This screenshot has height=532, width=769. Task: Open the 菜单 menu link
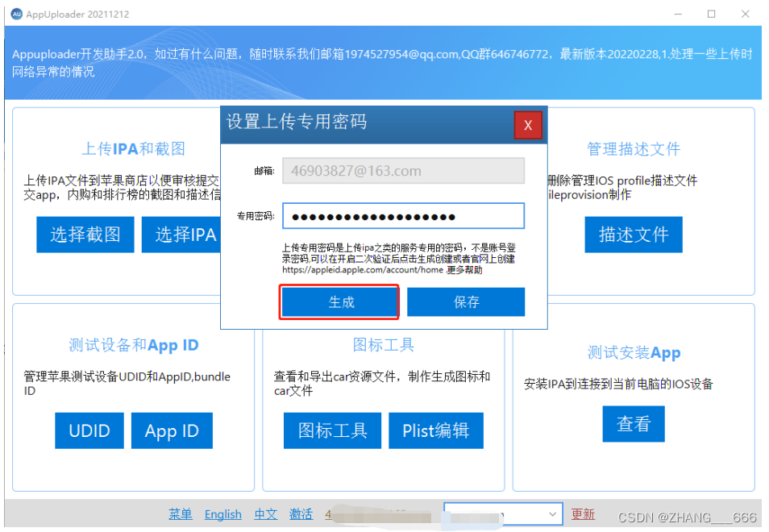coord(181,513)
